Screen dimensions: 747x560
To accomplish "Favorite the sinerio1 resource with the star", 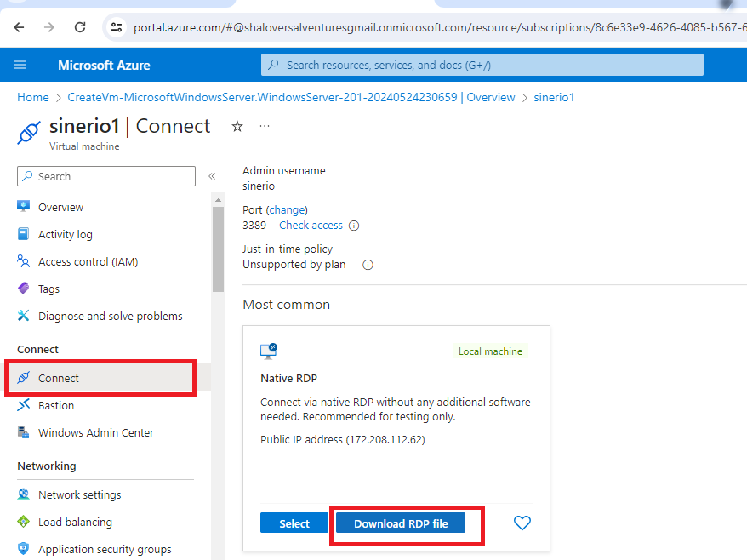I will pos(237,126).
